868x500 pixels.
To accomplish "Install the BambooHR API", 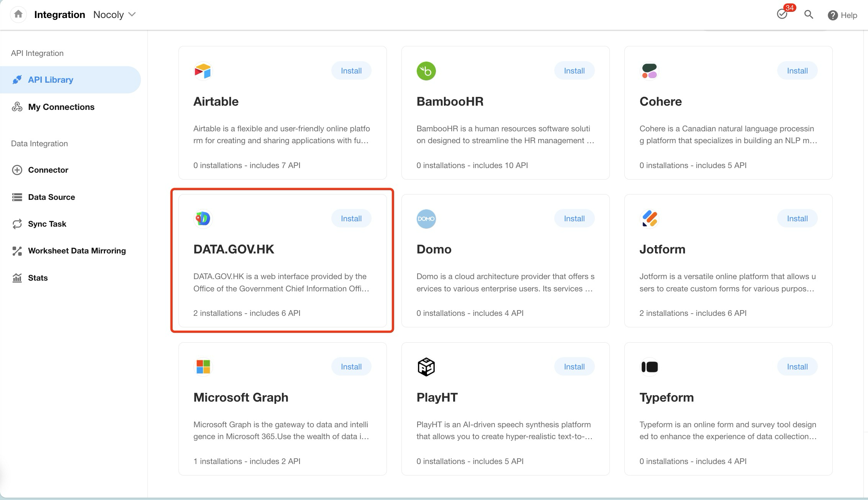I will click(x=574, y=71).
